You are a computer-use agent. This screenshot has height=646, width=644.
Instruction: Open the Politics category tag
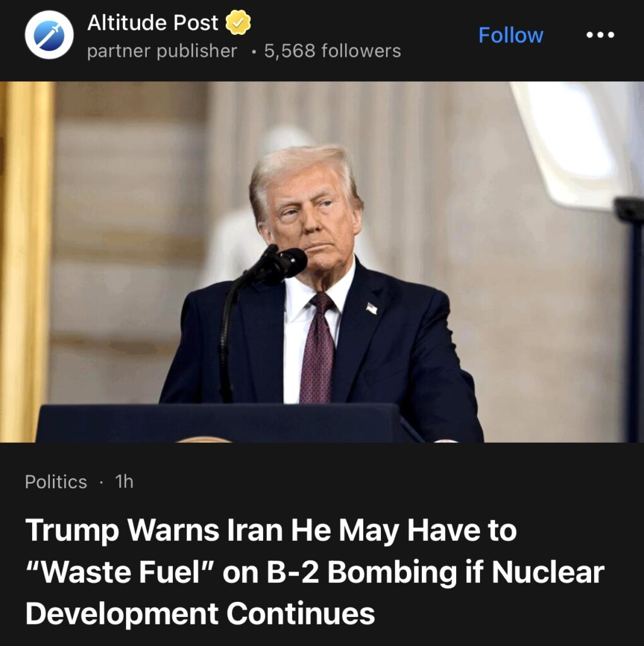pyautogui.click(x=56, y=481)
